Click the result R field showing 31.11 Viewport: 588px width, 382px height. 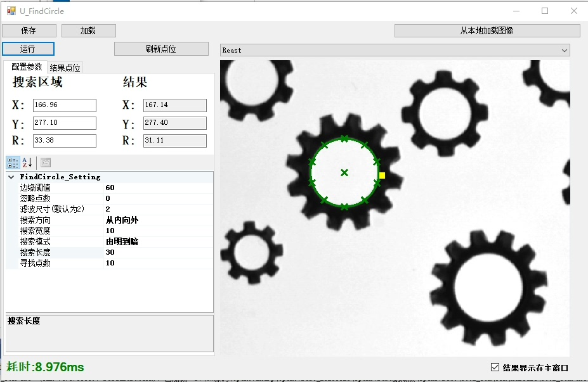point(174,141)
